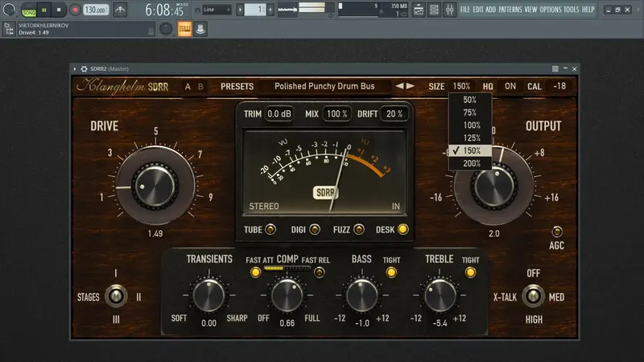Click the DRIFT 20 % field
Image resolution: width=644 pixels, height=362 pixels.
[x=394, y=113]
